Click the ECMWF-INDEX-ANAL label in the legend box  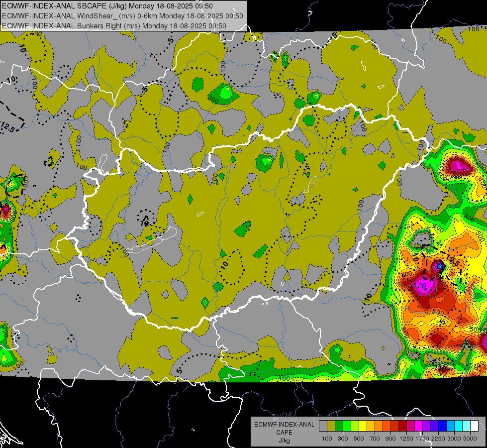pos(284,425)
